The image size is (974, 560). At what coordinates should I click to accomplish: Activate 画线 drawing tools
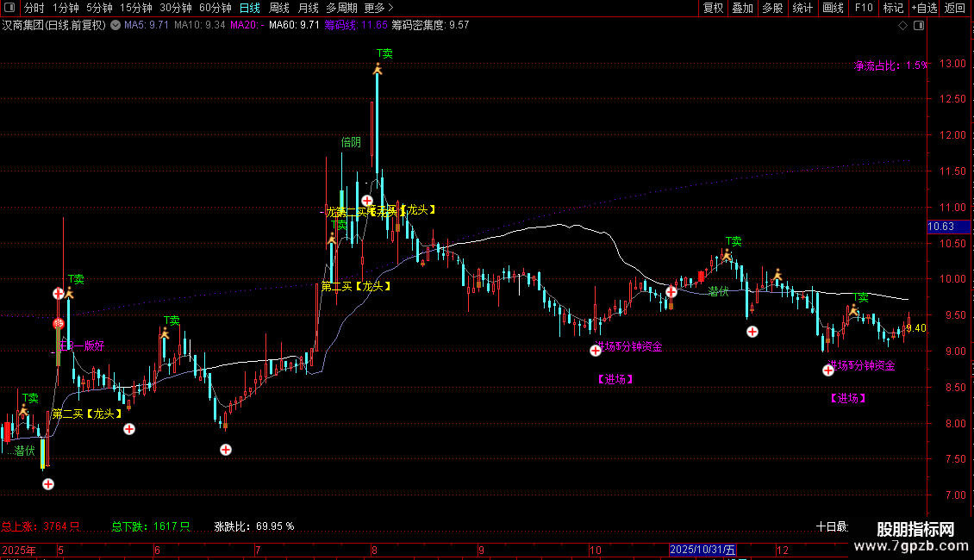(x=833, y=8)
